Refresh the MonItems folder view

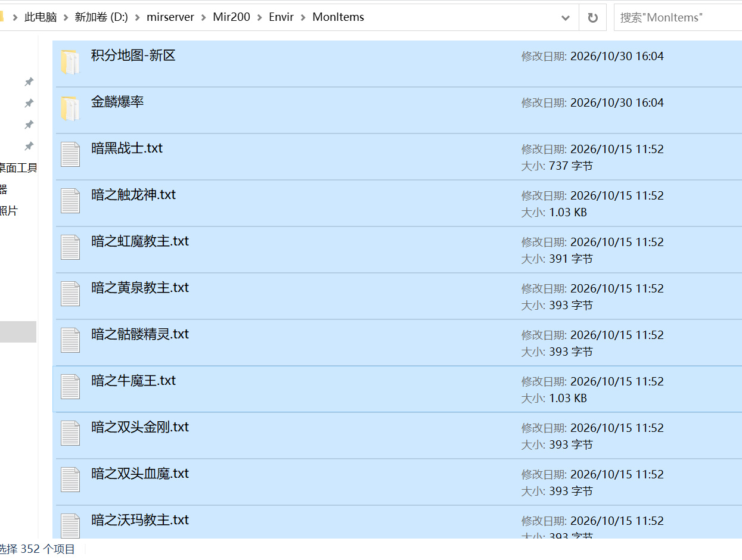592,17
